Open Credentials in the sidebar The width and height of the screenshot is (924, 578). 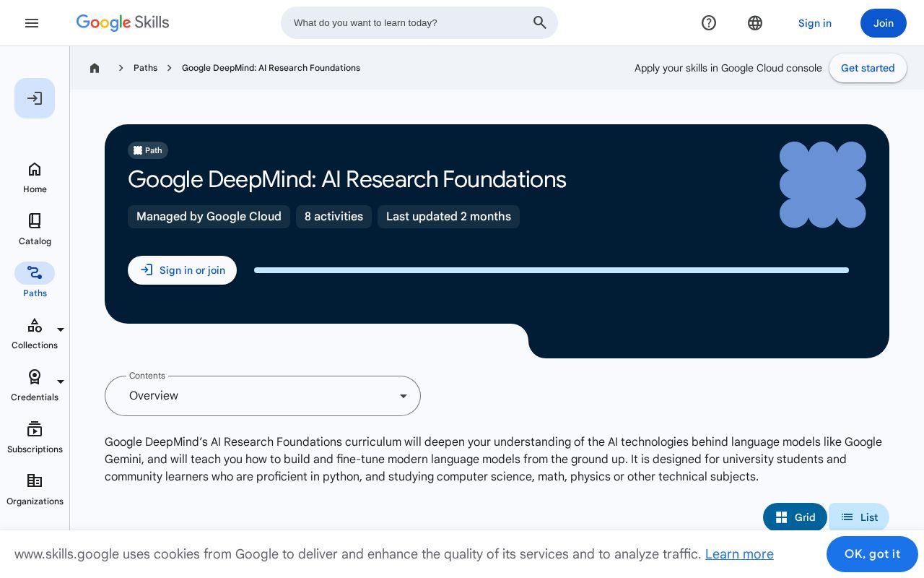pos(35,386)
